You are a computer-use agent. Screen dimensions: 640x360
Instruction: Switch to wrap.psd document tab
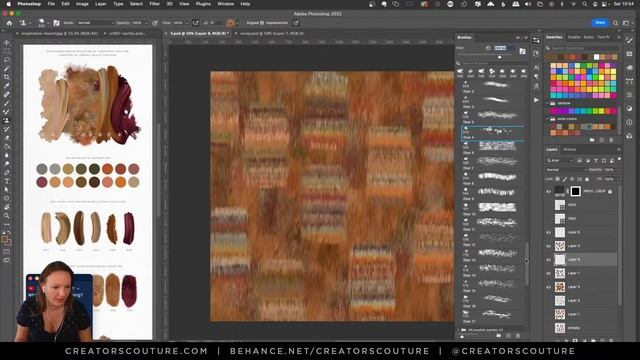(x=271, y=33)
